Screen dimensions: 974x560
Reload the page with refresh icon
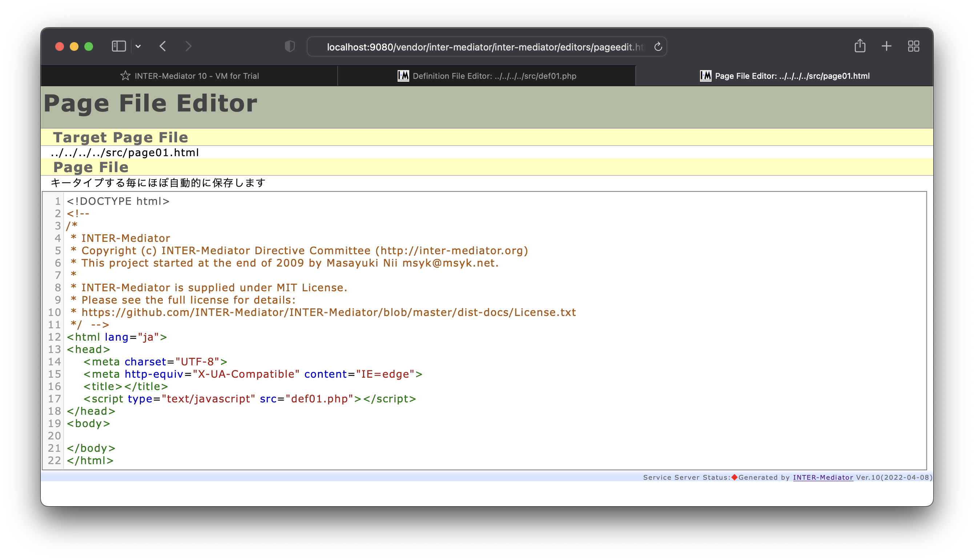[658, 46]
